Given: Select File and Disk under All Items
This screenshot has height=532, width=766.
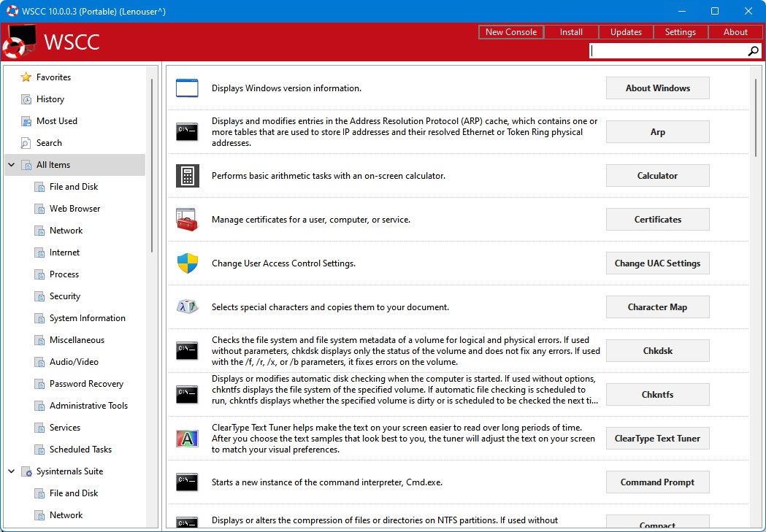Looking at the screenshot, I should (x=74, y=187).
